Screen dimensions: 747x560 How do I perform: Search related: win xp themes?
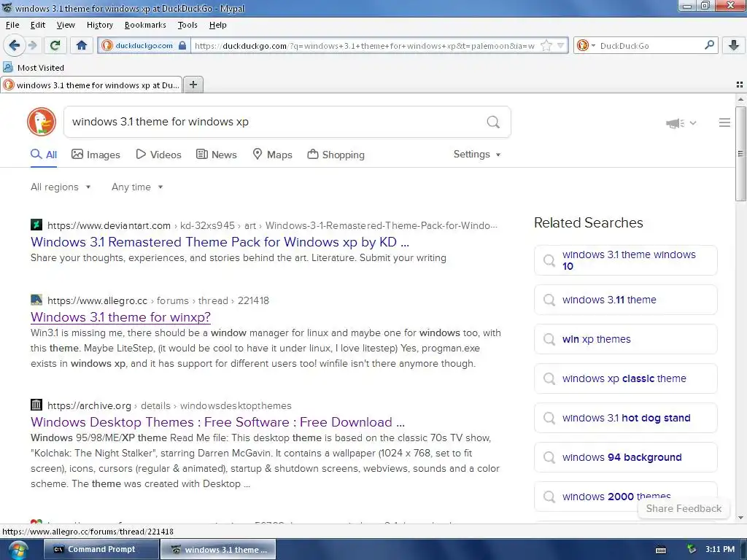coord(625,339)
